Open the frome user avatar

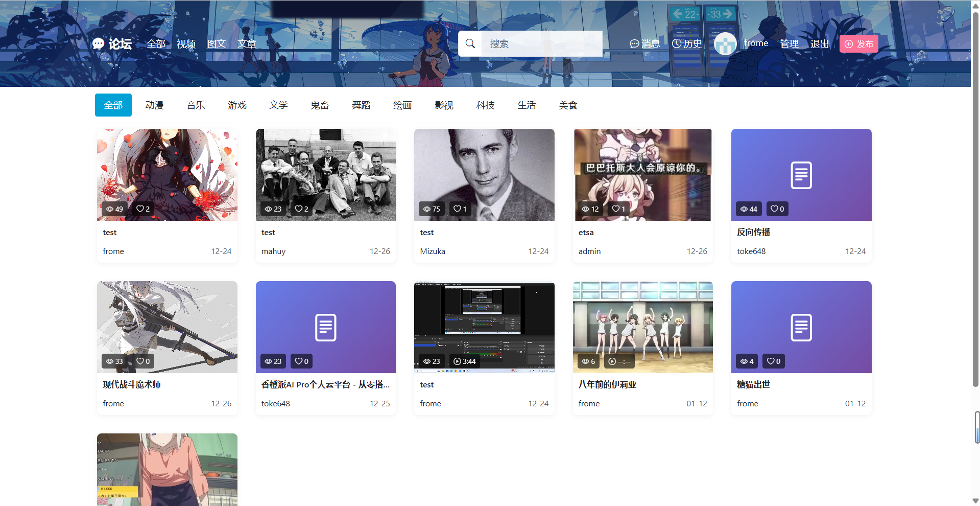[x=725, y=44]
